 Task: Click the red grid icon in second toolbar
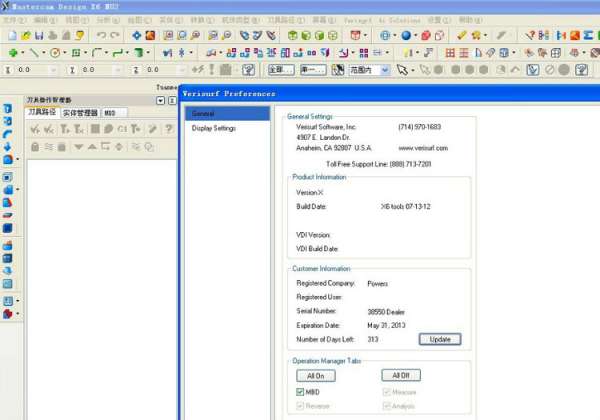coord(450,53)
